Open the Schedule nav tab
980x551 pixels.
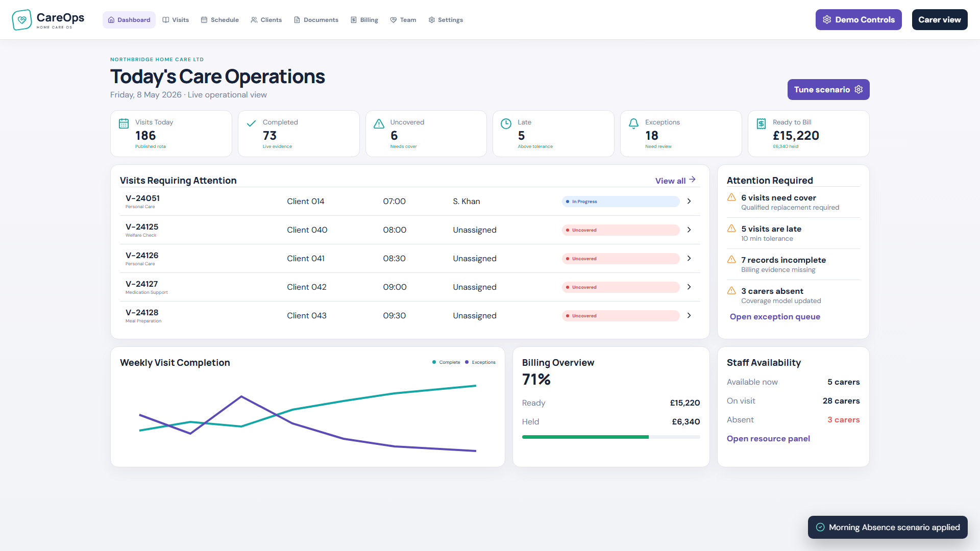coord(220,20)
